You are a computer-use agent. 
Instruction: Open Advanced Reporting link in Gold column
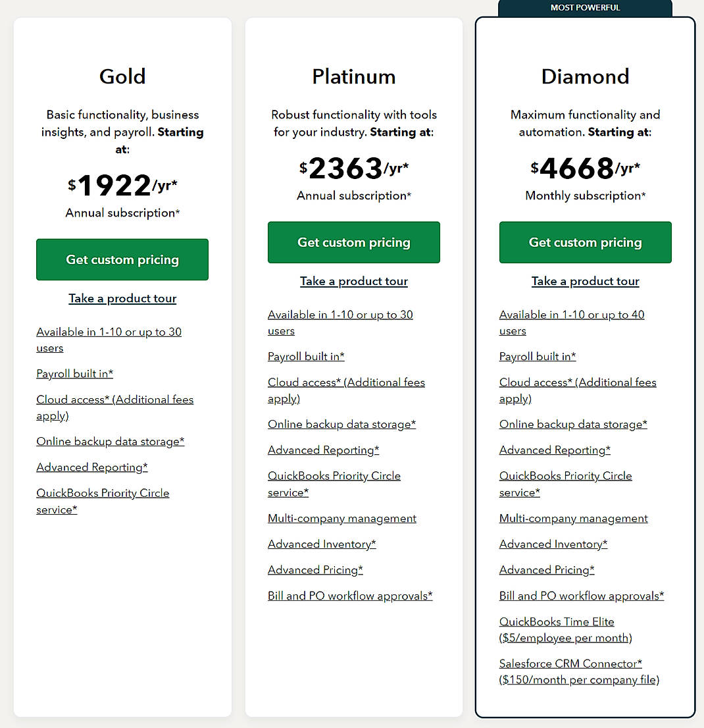tap(91, 467)
